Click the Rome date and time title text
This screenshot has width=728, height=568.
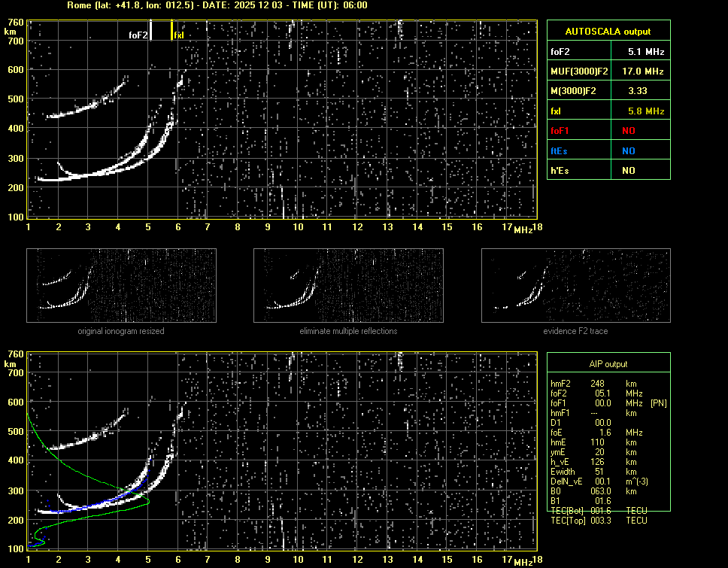click(x=217, y=5)
